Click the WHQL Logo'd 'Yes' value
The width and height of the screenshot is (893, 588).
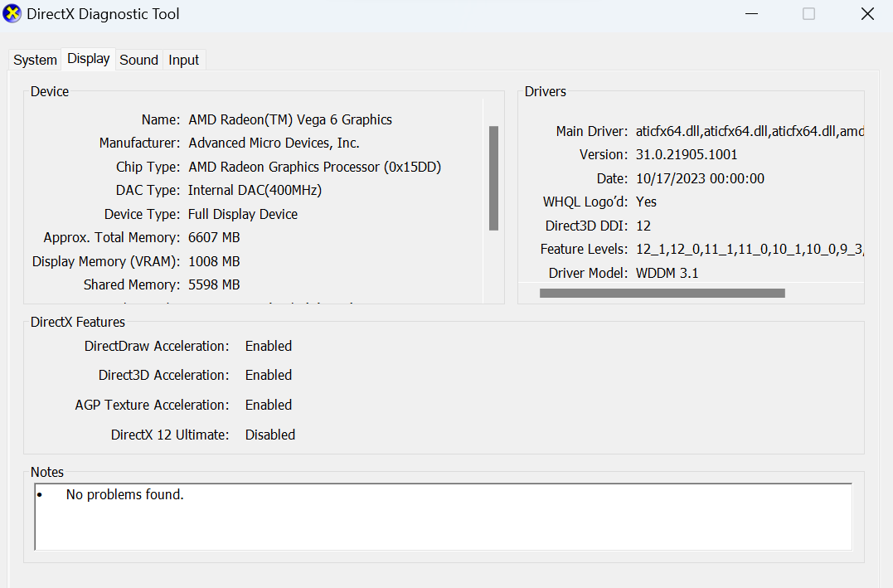(647, 202)
